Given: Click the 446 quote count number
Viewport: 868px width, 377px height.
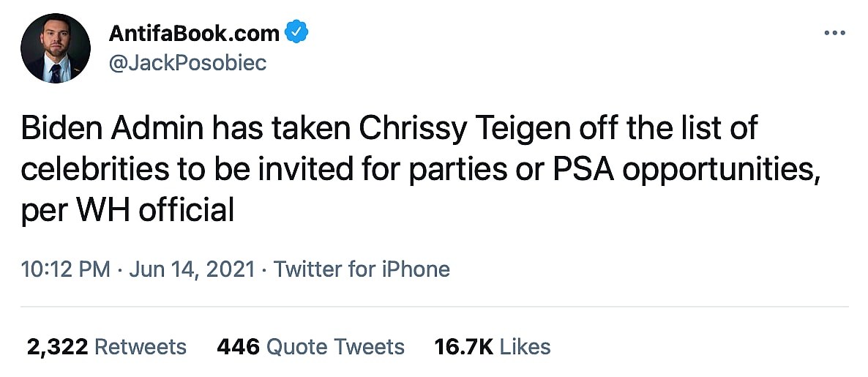Looking at the screenshot, I should point(238,346).
